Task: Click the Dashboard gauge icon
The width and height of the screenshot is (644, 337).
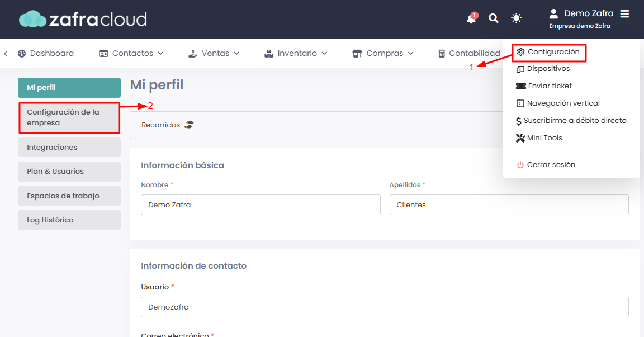Action: (22, 53)
